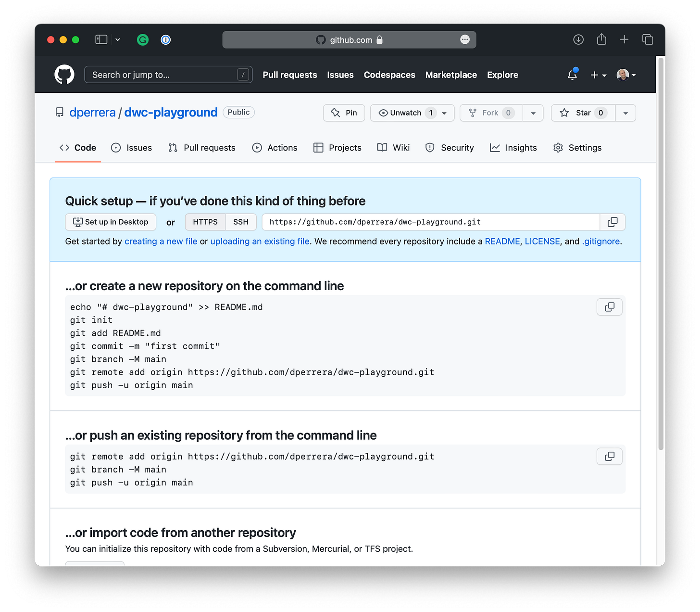This screenshot has height=612, width=700.
Task: Click the Safari sidebar toggle icon
Action: tap(101, 39)
